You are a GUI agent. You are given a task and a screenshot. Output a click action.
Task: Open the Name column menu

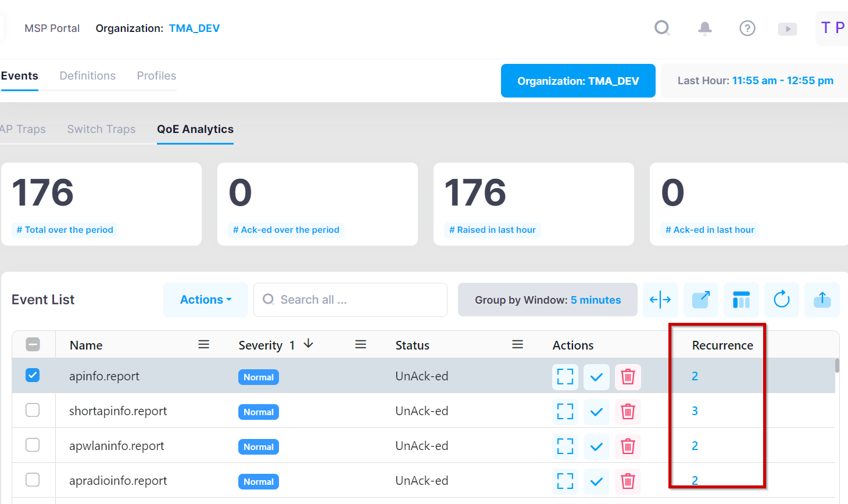tap(203, 345)
